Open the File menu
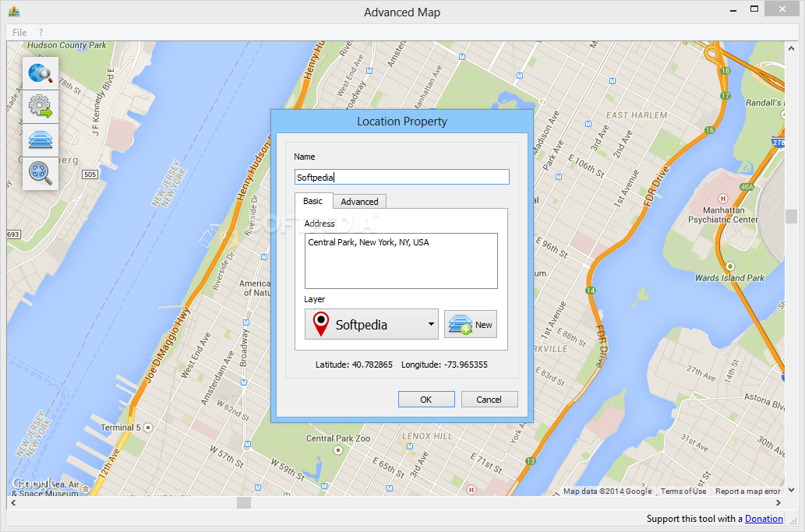This screenshot has width=805, height=532. coord(19,32)
